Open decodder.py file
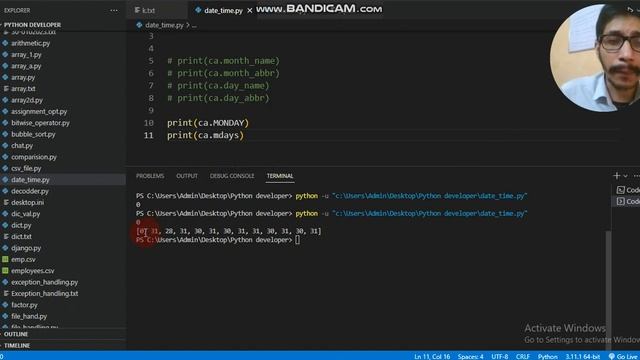640x360 pixels. [30, 191]
